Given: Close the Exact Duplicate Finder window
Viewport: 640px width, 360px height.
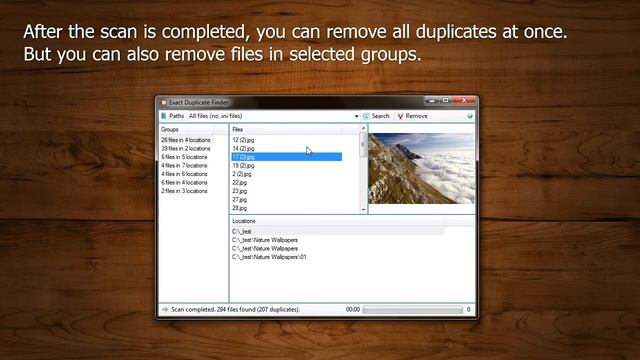Looking at the screenshot, I should click(464, 100).
